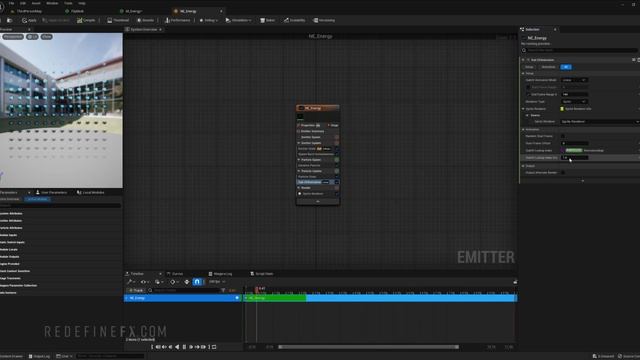Image resolution: width=640 pixels, height=360 pixels.
Task: Toggle timeline loop playback icon
Action: pos(214,347)
